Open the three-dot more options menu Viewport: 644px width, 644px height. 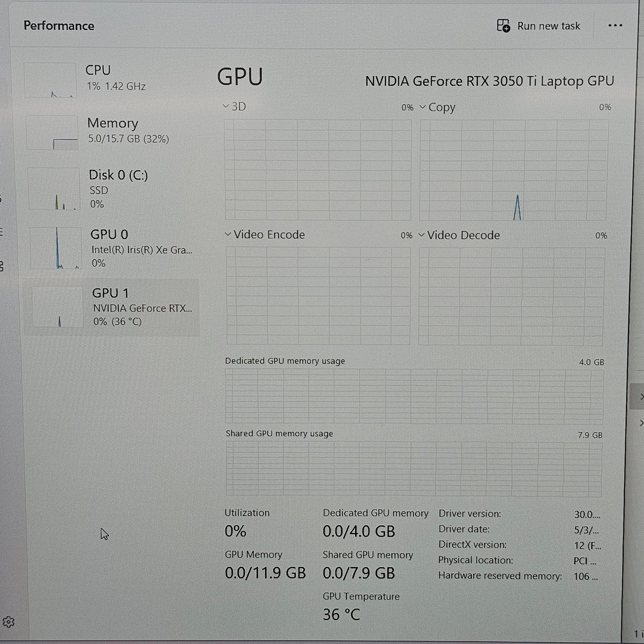click(x=615, y=26)
